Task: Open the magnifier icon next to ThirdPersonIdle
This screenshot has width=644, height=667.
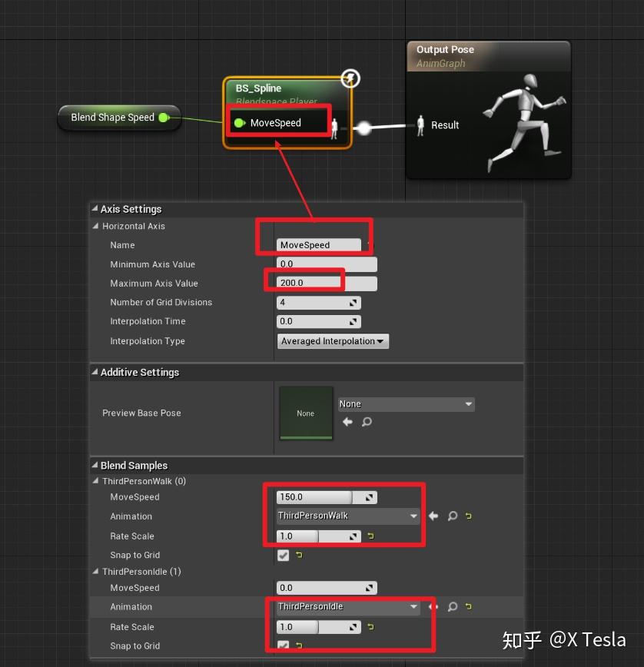Action: [x=452, y=606]
